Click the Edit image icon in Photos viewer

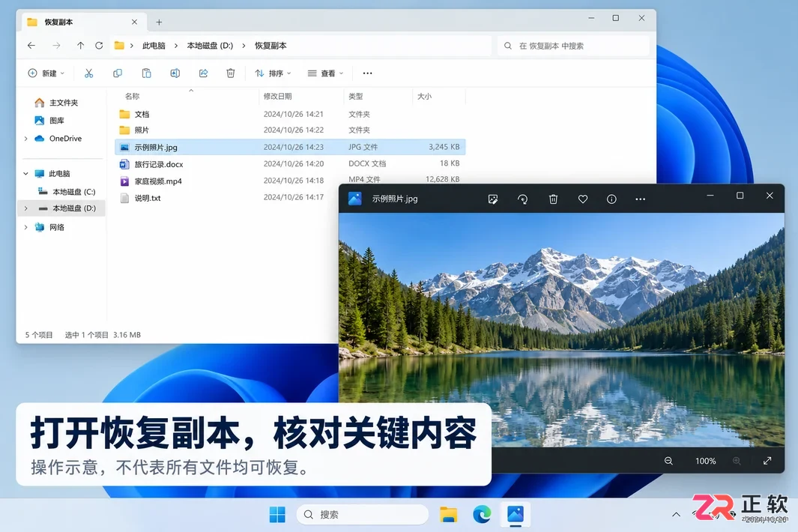[492, 199]
